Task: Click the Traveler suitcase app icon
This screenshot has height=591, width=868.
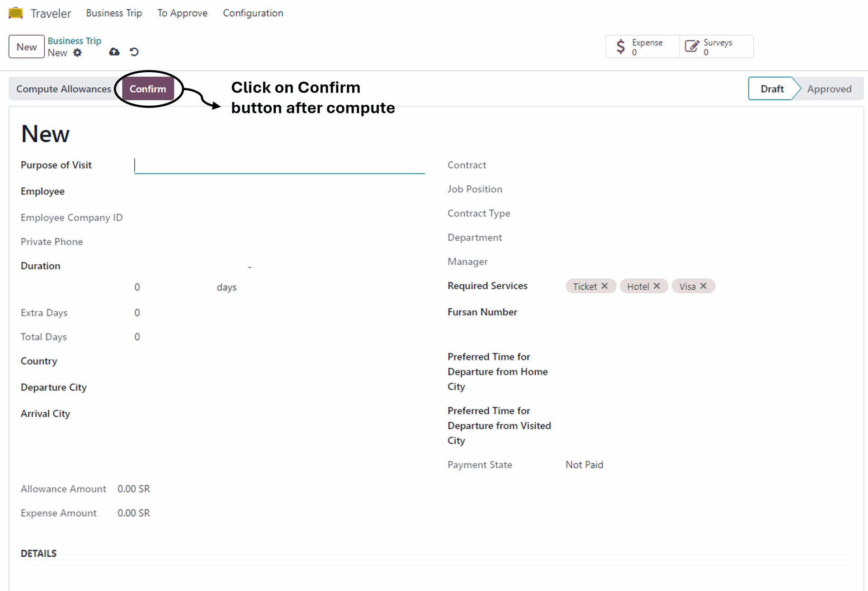Action: 15,13
